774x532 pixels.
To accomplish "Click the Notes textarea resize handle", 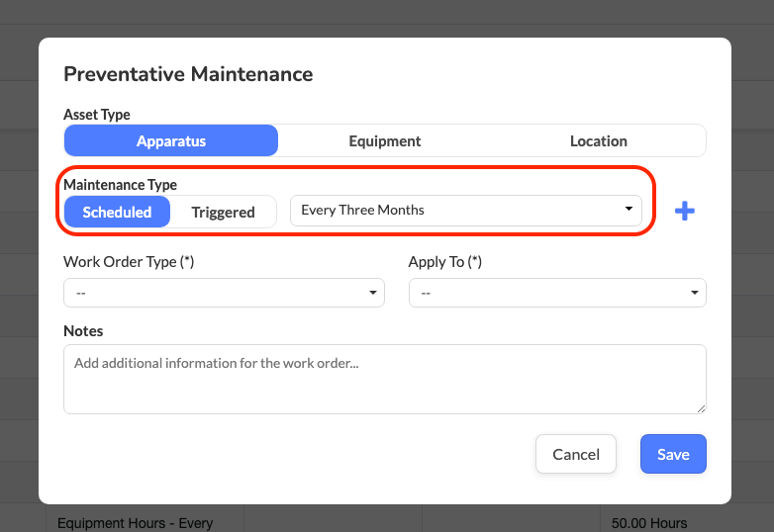I will coord(701,408).
